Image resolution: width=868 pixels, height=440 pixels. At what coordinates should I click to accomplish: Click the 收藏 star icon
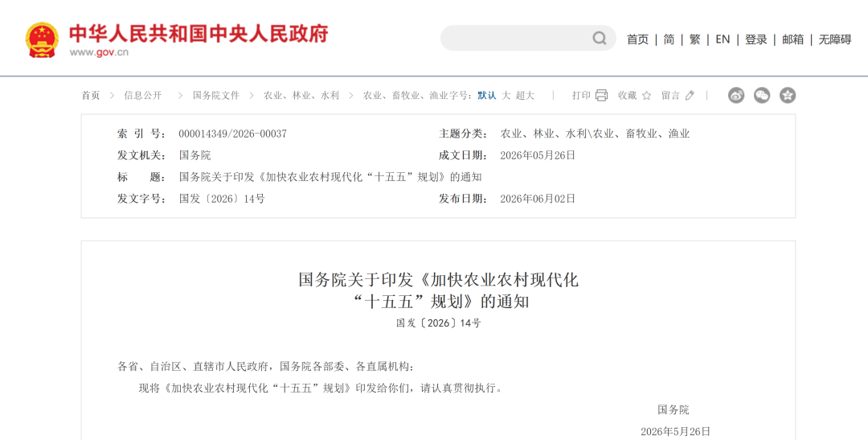[646, 95]
